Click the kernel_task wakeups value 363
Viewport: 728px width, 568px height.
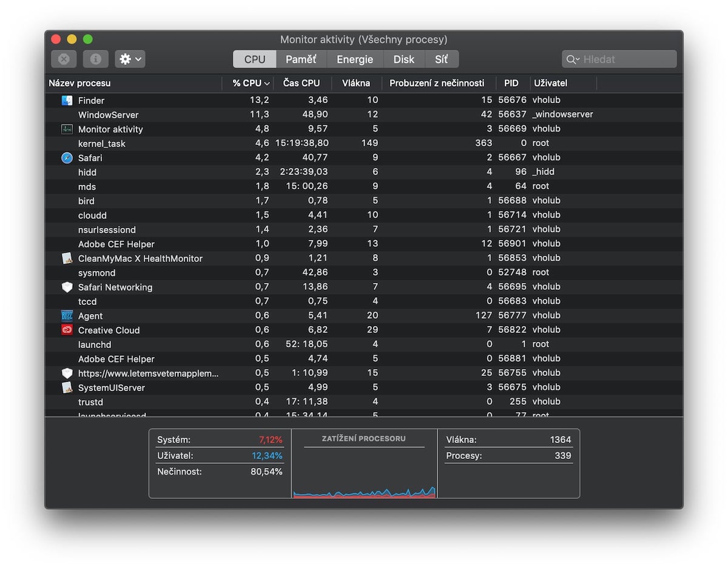[x=484, y=143]
